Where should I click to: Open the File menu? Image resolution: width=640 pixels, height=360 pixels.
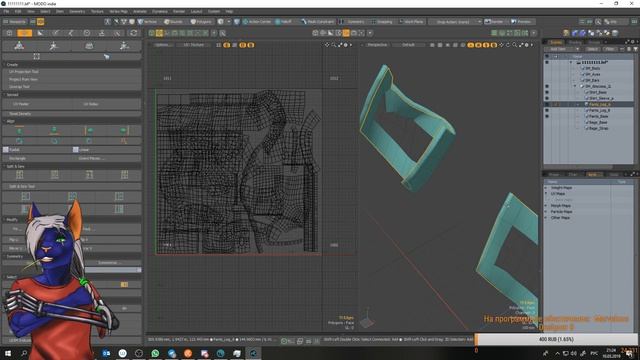[6, 11]
